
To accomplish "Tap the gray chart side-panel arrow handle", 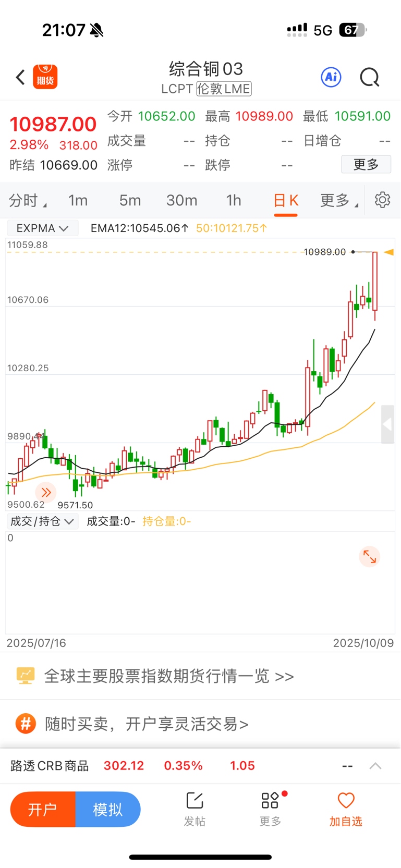I will point(387,424).
